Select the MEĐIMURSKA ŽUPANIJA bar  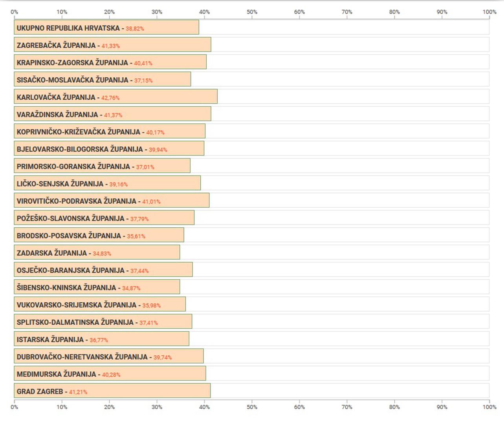pos(110,373)
